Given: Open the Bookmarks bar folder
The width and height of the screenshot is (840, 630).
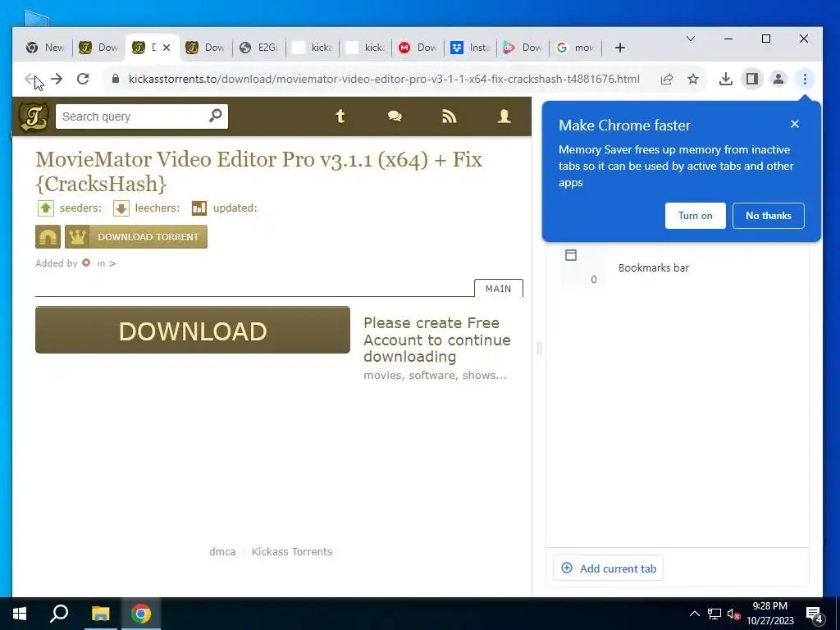Looking at the screenshot, I should coord(654,268).
